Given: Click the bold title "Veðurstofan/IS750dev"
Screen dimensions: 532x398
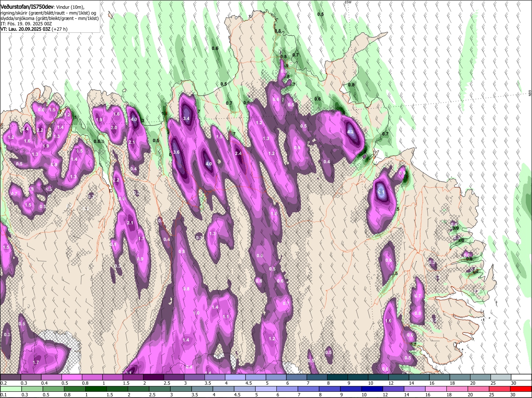Looking at the screenshot, I should (x=27, y=6).
